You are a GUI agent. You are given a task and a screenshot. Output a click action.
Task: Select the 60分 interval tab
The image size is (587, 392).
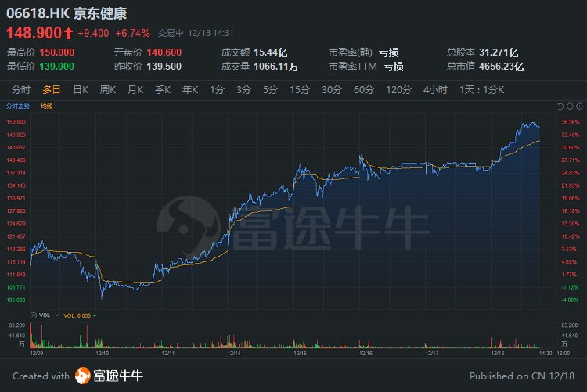coord(364,90)
